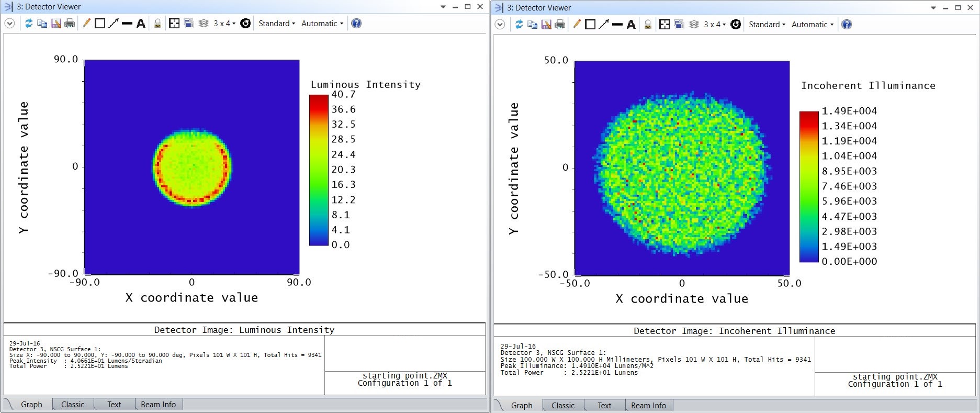Select rectangle draw tool in right viewer
This screenshot has width=980, height=413.
coord(590,25)
